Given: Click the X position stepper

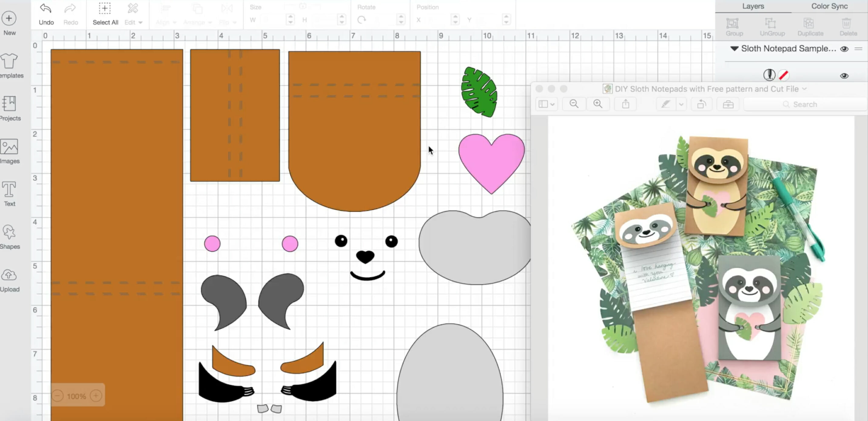Looking at the screenshot, I should pyautogui.click(x=455, y=19).
